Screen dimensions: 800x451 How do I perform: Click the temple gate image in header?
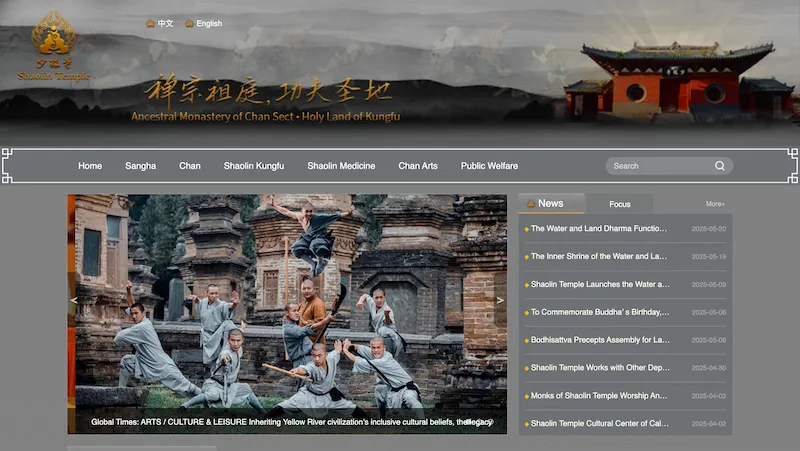click(x=679, y=82)
